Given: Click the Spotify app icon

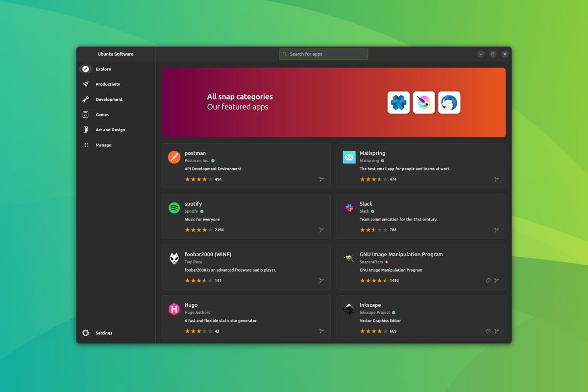Looking at the screenshot, I should click(174, 208).
